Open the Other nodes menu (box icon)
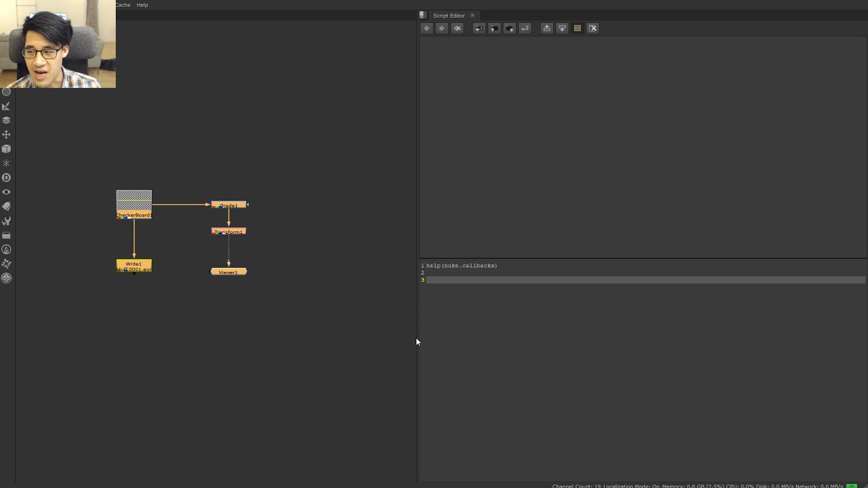868x488 pixels. 6,235
